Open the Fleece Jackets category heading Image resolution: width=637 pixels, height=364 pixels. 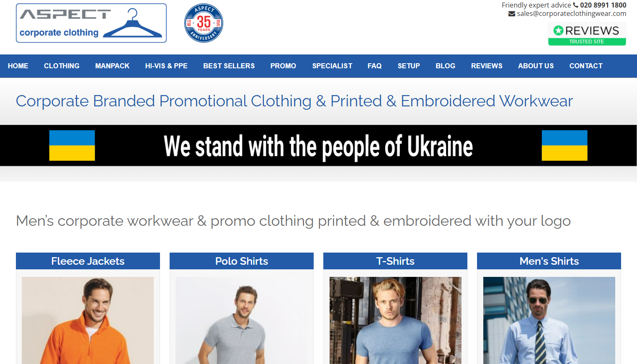coord(88,261)
